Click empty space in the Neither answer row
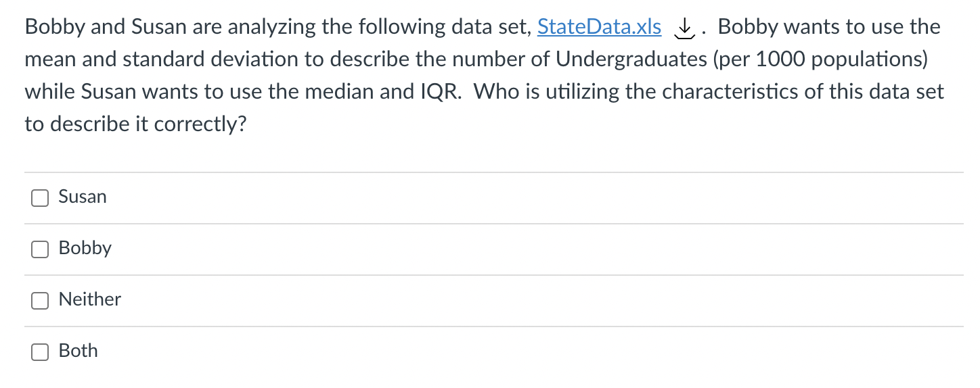This screenshot has height=388, width=980. [541, 300]
